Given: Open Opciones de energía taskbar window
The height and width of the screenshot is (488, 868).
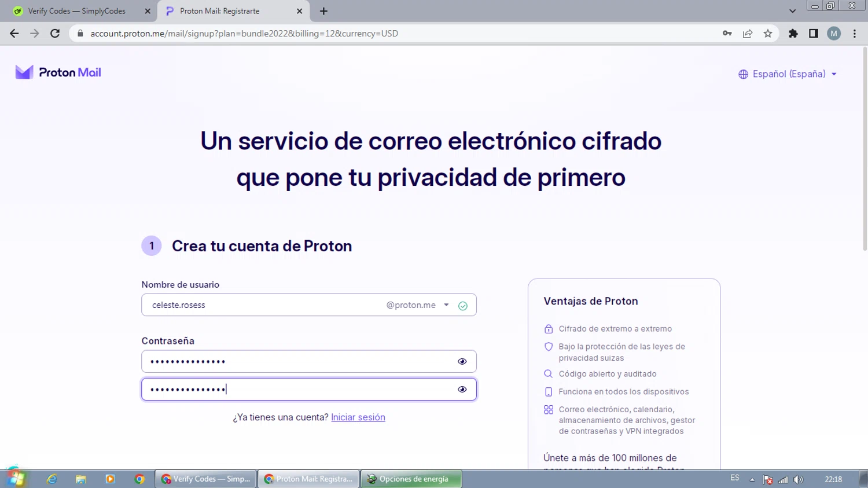Looking at the screenshot, I should click(x=411, y=479).
